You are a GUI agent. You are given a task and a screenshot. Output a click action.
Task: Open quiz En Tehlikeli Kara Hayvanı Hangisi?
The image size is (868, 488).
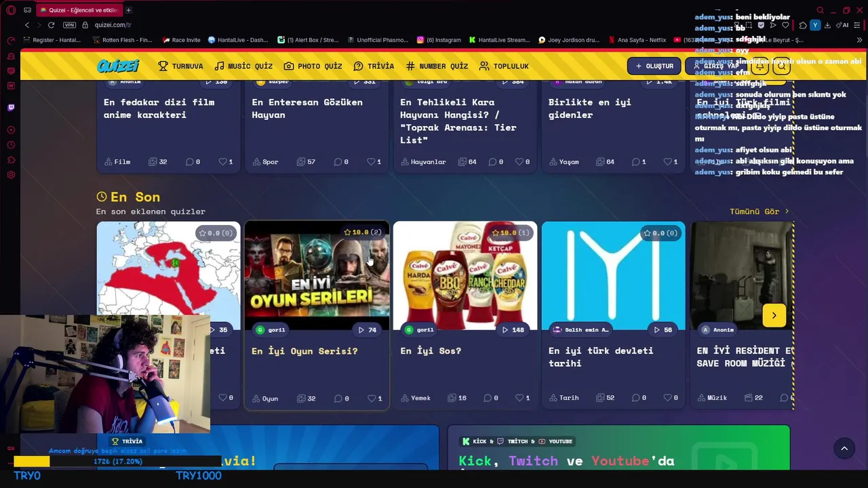point(458,121)
